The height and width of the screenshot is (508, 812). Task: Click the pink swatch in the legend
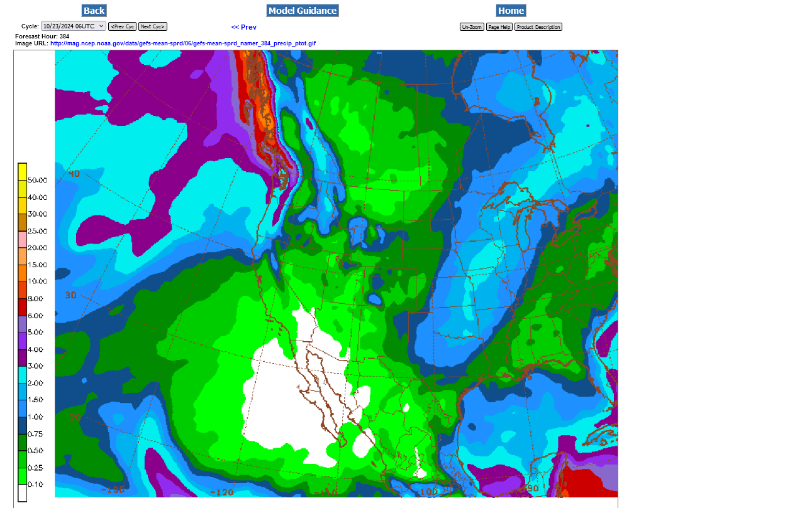click(x=22, y=239)
